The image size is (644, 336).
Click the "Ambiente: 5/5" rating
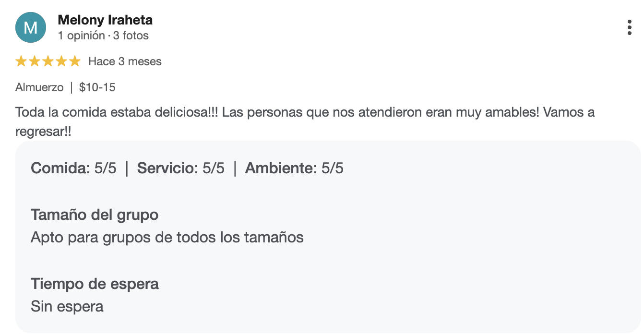coord(294,168)
